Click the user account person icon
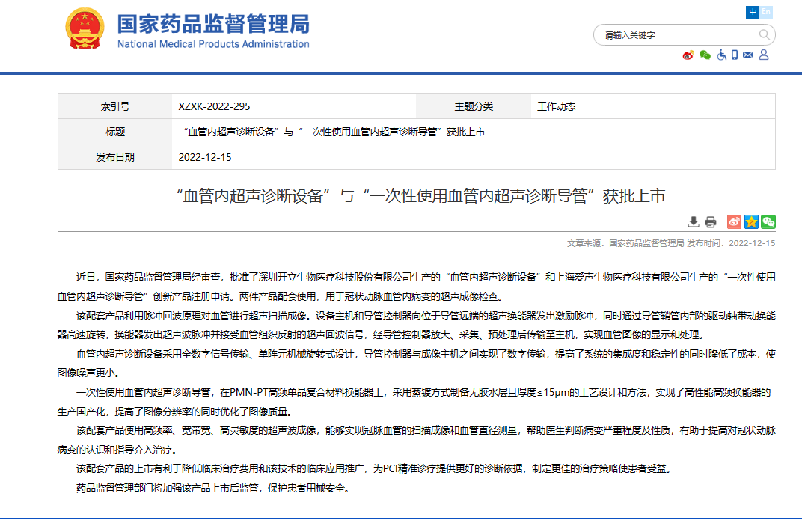The height and width of the screenshot is (532, 802). point(764,55)
